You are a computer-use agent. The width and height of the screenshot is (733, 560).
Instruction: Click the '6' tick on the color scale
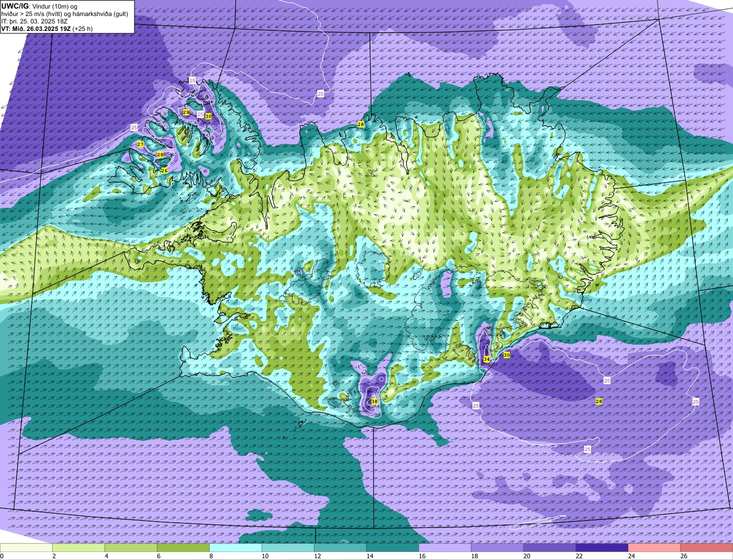pyautogui.click(x=158, y=556)
